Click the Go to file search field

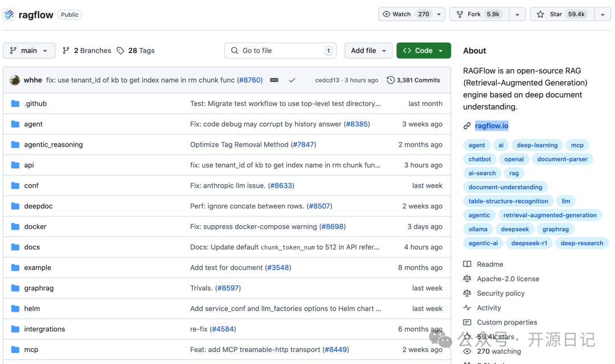coord(280,51)
